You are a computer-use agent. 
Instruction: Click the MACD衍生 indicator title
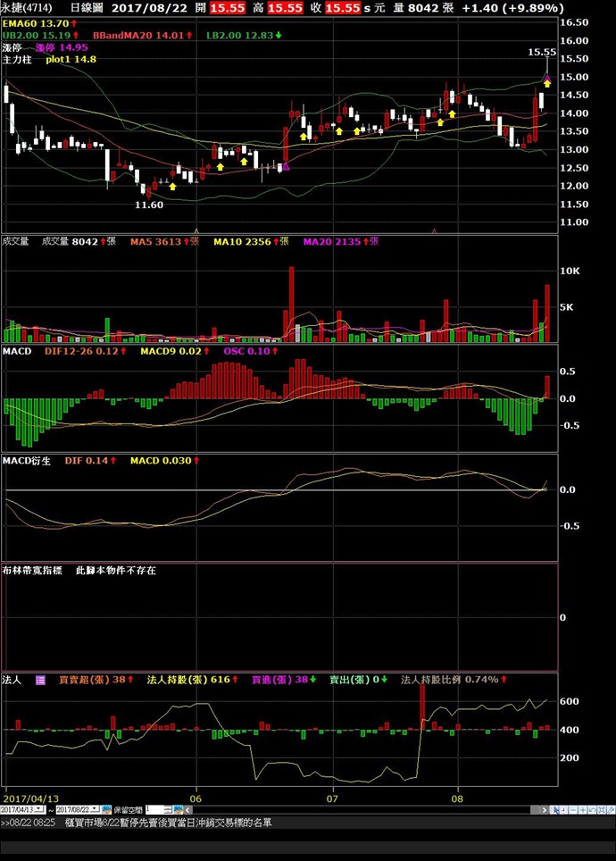pyautogui.click(x=29, y=461)
